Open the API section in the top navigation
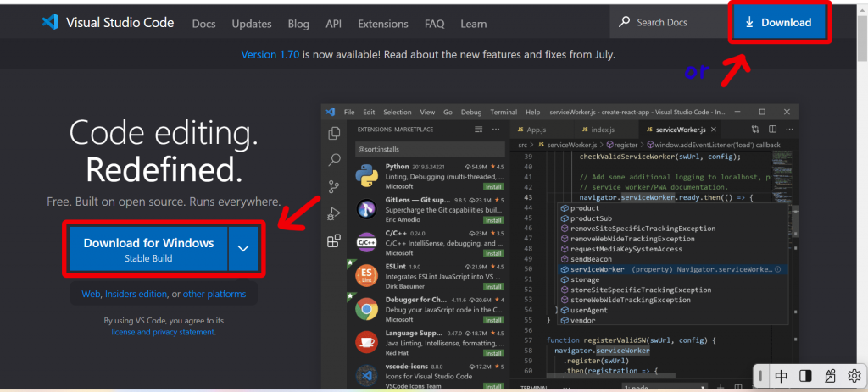The image size is (868, 392). pos(333,24)
